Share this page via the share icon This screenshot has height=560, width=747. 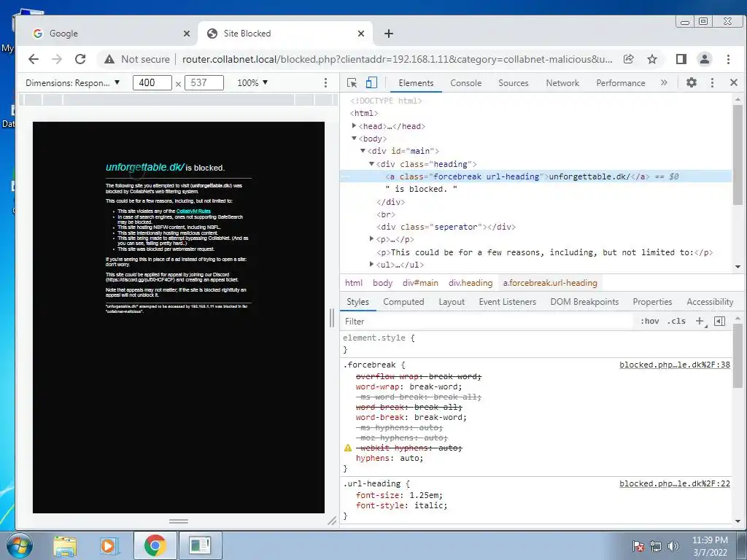pos(628,59)
